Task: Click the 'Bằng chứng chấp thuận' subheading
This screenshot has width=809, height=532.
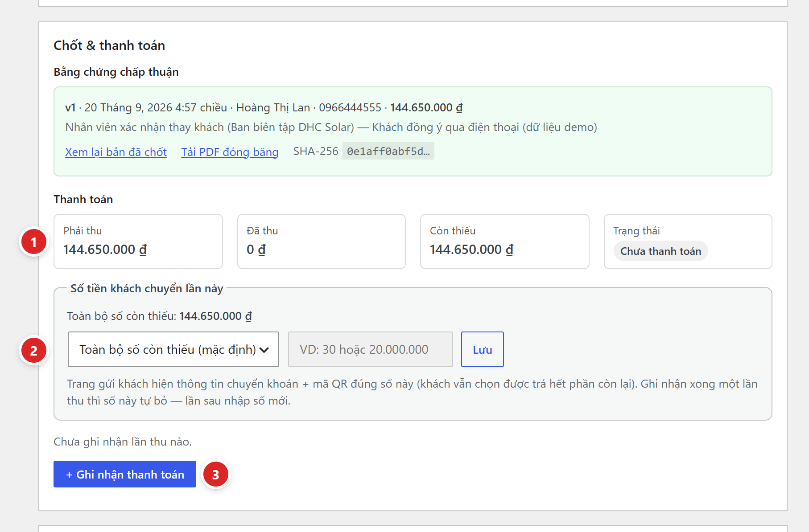Action: point(116,72)
